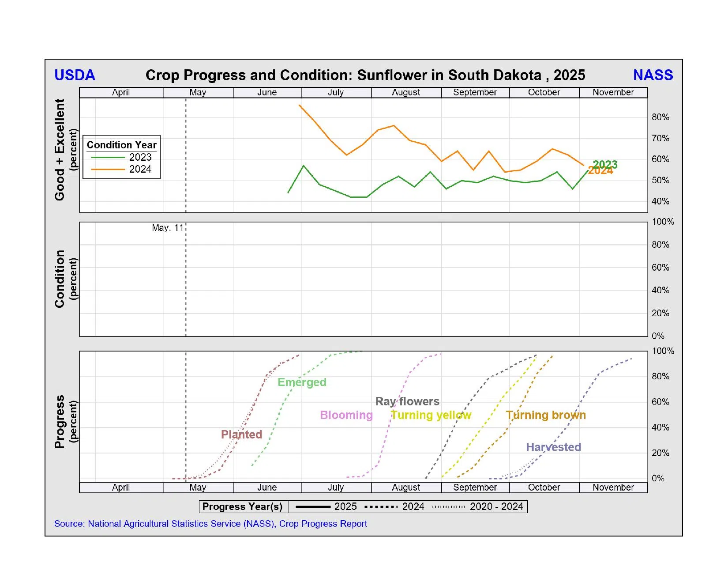Click the Turning brown series label

click(x=545, y=415)
